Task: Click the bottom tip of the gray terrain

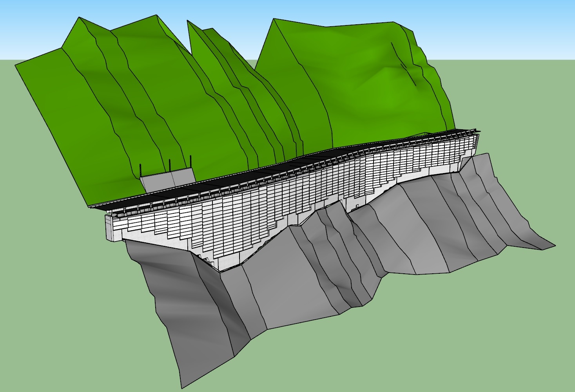Action: (x=181, y=387)
